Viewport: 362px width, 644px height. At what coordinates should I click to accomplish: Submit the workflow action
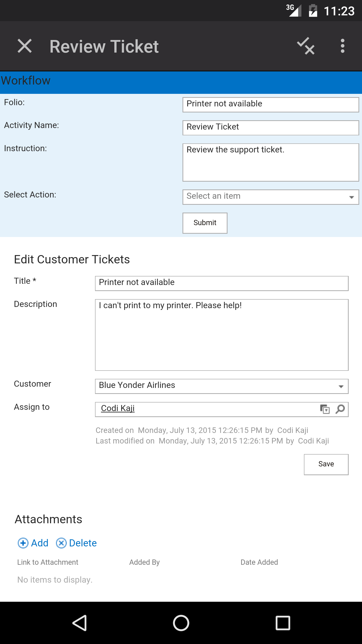click(205, 223)
